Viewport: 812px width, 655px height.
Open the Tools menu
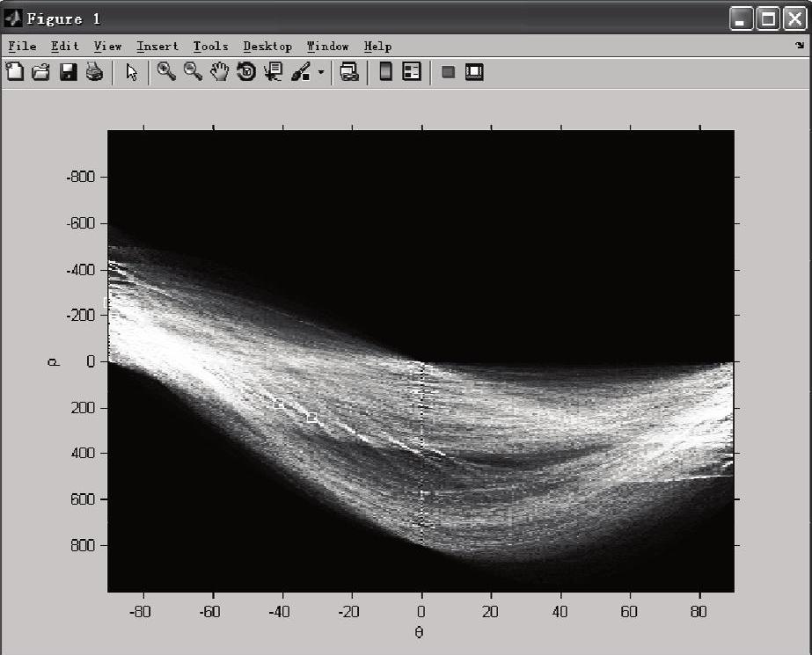click(x=211, y=46)
